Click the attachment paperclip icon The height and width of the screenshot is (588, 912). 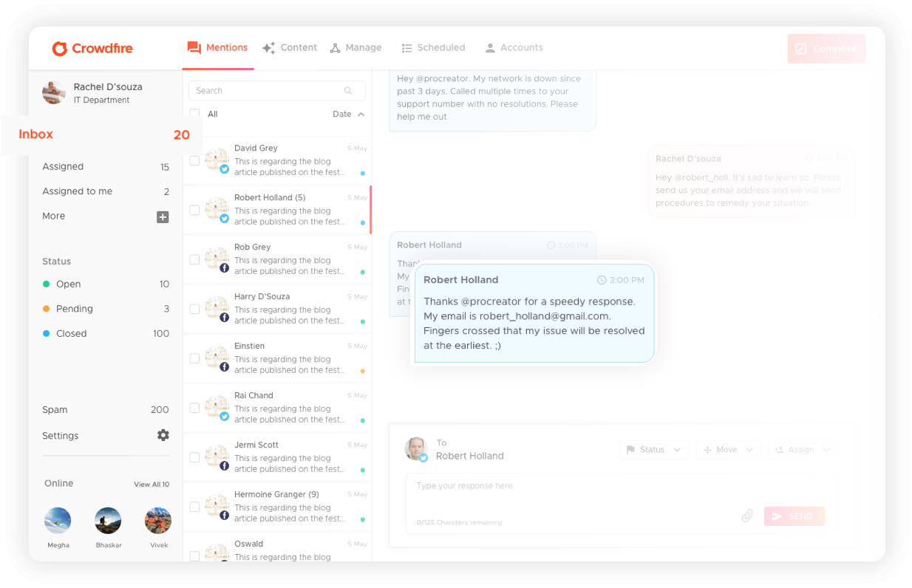(747, 516)
